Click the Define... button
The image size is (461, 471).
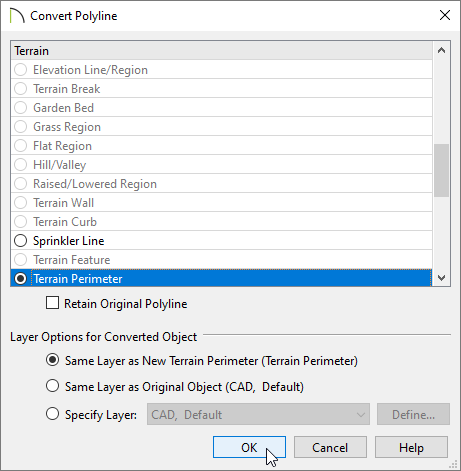(x=413, y=414)
